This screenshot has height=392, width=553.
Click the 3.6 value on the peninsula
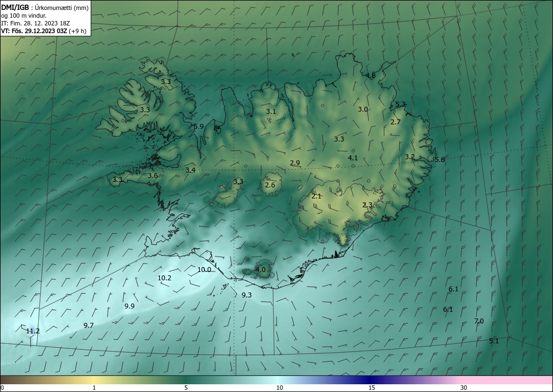click(x=153, y=176)
